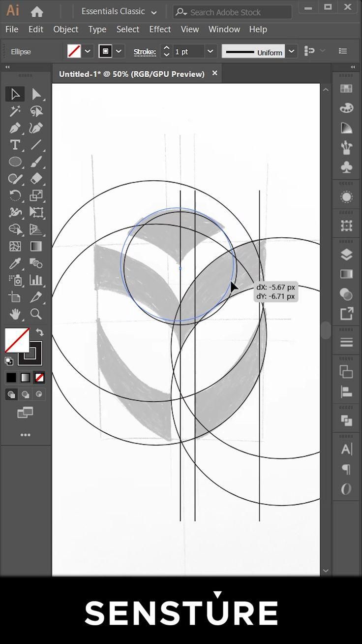
Task: Open the stroke weight dropdown
Action: [211, 51]
